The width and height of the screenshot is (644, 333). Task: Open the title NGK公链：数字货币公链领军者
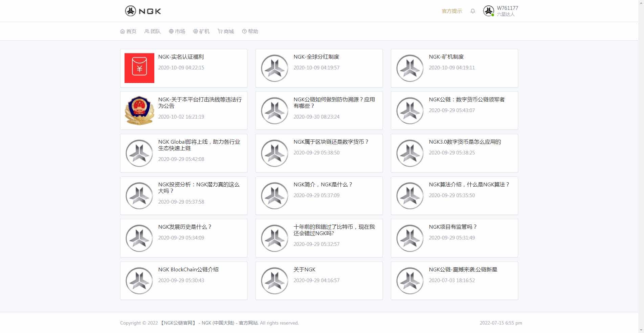point(467,100)
